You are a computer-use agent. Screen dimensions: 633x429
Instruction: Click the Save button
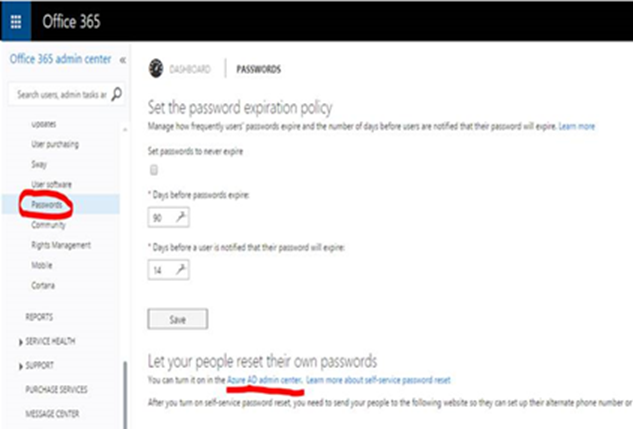click(178, 319)
